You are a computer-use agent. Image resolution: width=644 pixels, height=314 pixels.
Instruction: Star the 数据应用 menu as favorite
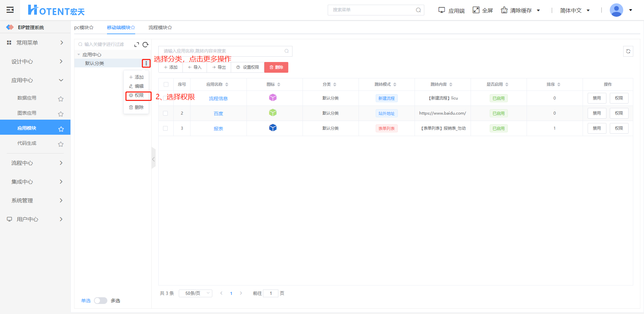[61, 99]
